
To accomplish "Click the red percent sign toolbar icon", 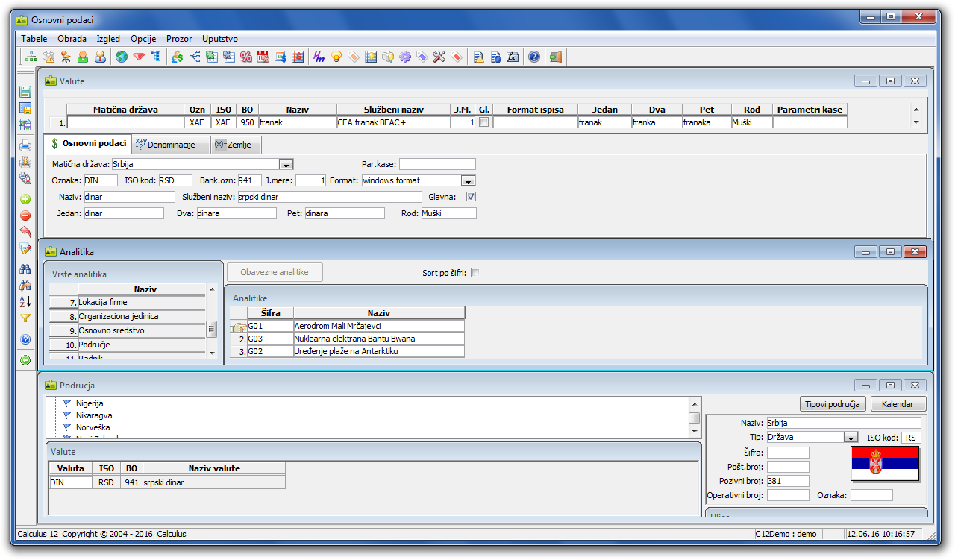I will [x=245, y=57].
